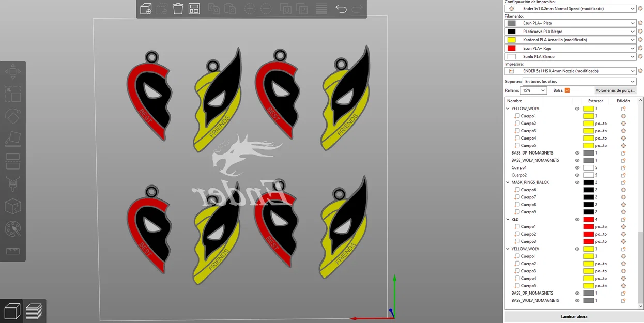The image size is (644, 323).
Task: Click the Split to objects icon
Action: [x=285, y=9]
